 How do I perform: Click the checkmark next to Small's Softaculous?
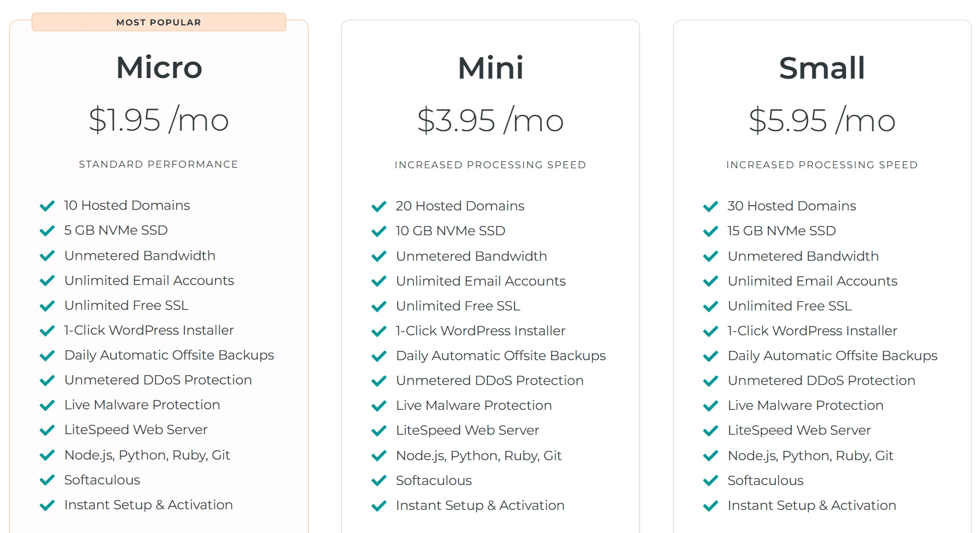pos(711,481)
